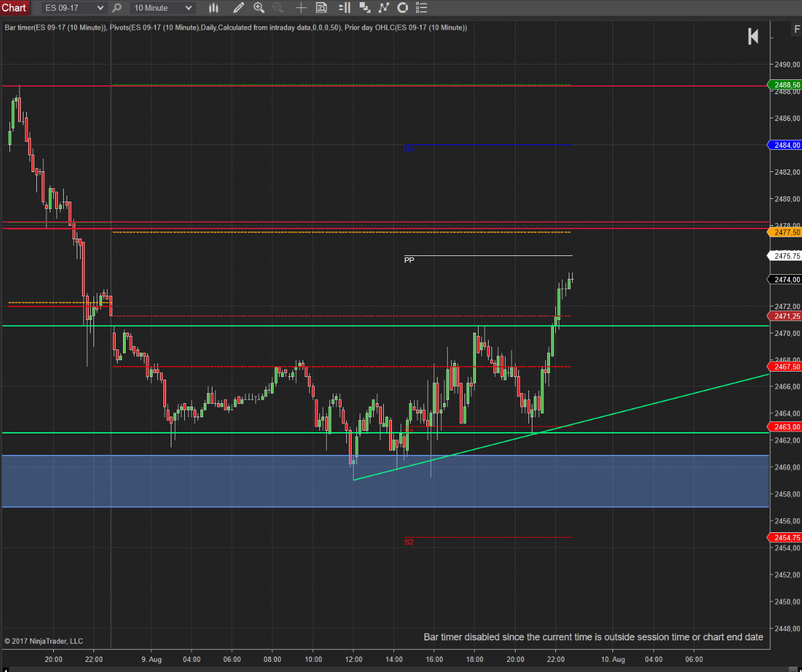Select the Chart tab label
802x672 pixels.
(14, 8)
